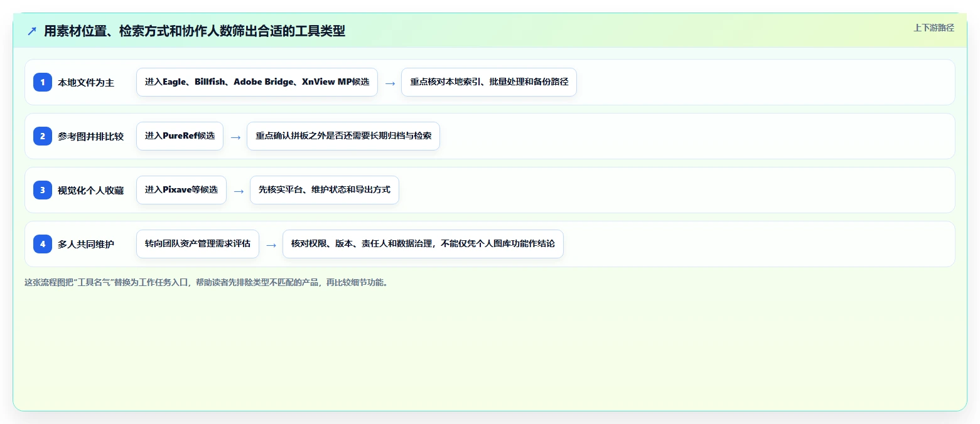Select the 多人共同维护 label
This screenshot has height=424, width=980.
[x=86, y=244]
